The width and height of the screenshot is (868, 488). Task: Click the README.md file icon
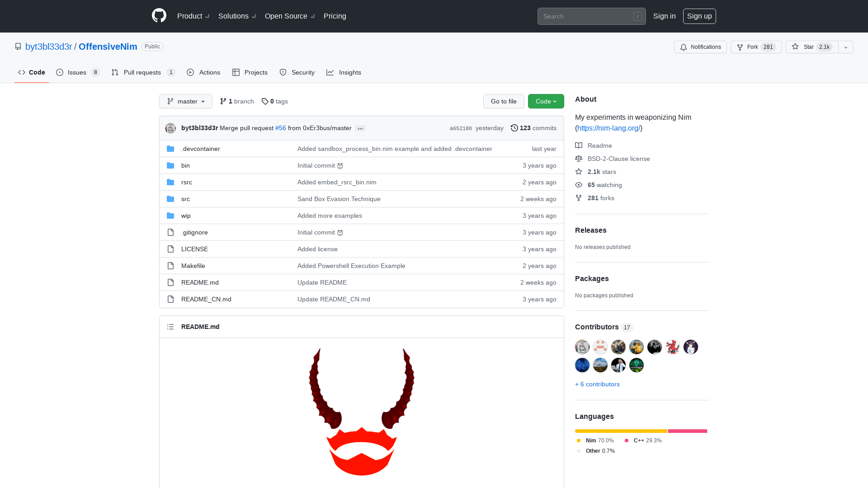click(170, 282)
